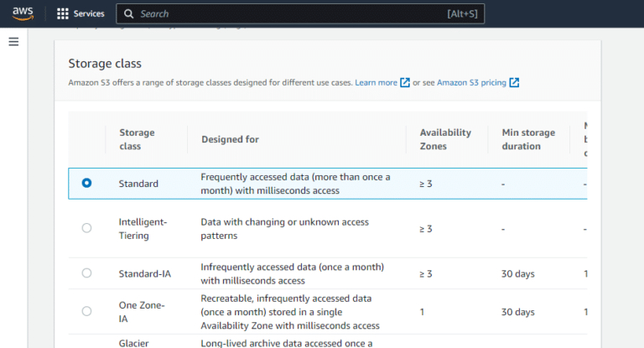The width and height of the screenshot is (644, 348).
Task: Click the Availability Zones column header
Action: click(445, 139)
